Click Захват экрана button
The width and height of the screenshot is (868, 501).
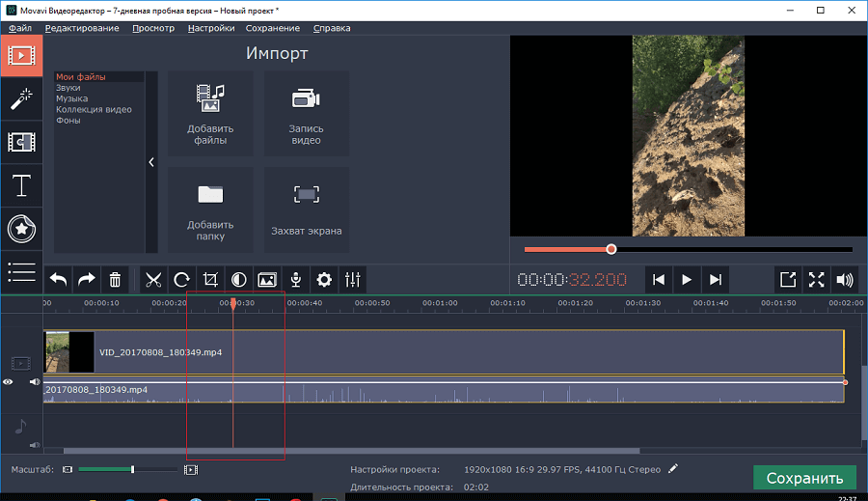coord(306,210)
